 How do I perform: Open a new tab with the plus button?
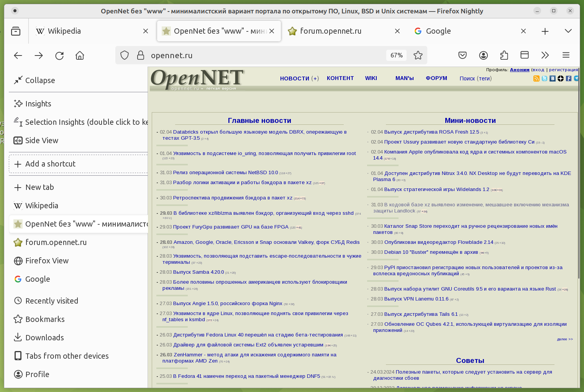click(x=545, y=31)
